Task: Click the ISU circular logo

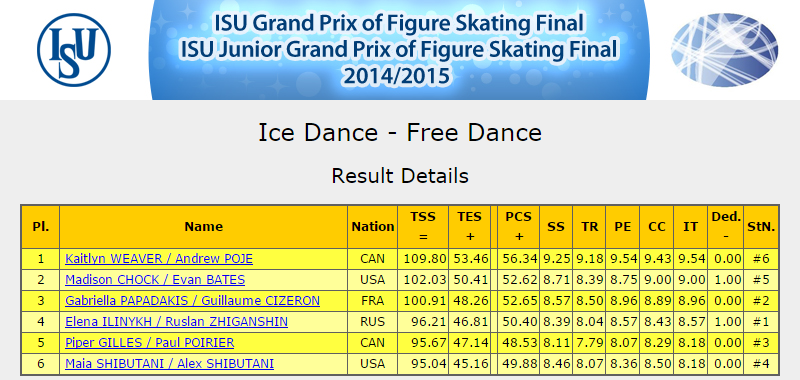Action: [x=74, y=49]
